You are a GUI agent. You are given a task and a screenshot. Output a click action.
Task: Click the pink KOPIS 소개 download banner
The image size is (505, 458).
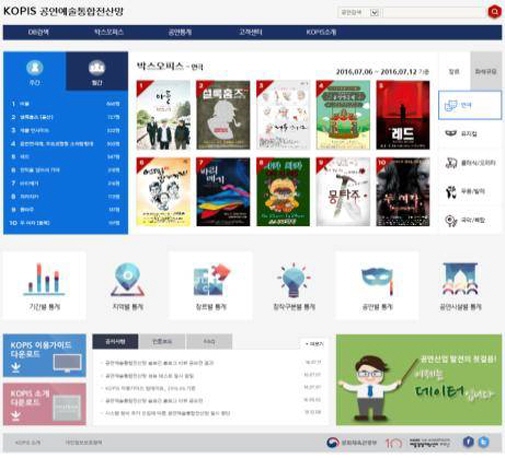pos(44,404)
